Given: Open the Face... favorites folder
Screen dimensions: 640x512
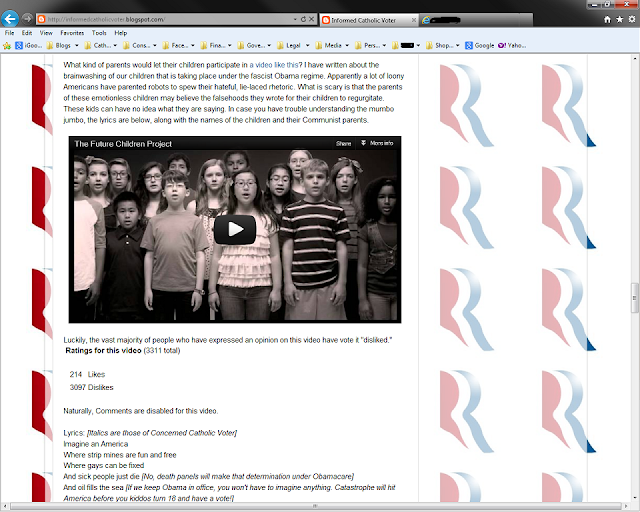Looking at the screenshot, I should pos(176,46).
